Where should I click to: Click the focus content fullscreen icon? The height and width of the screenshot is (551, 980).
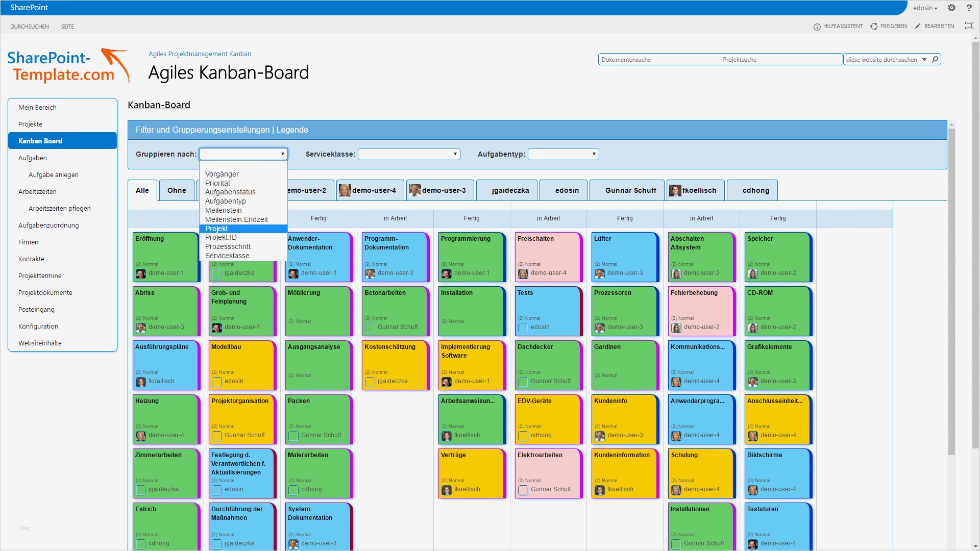(x=969, y=26)
